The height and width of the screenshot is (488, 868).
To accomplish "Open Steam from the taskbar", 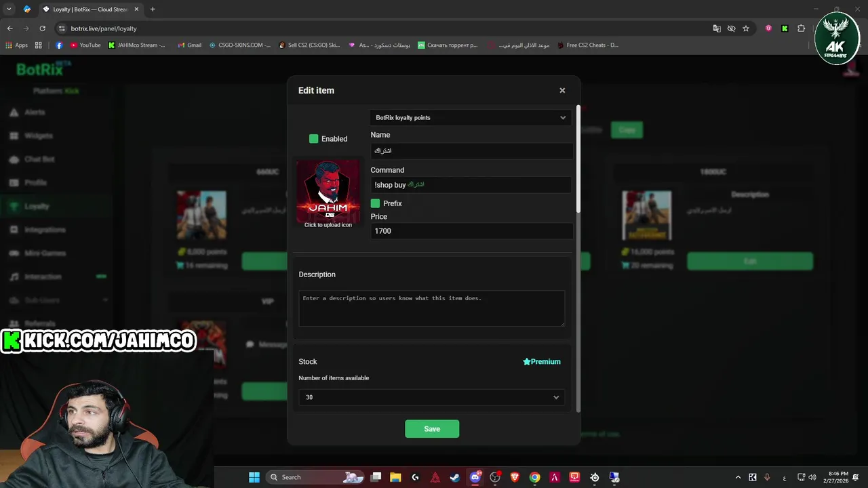I will point(455,477).
